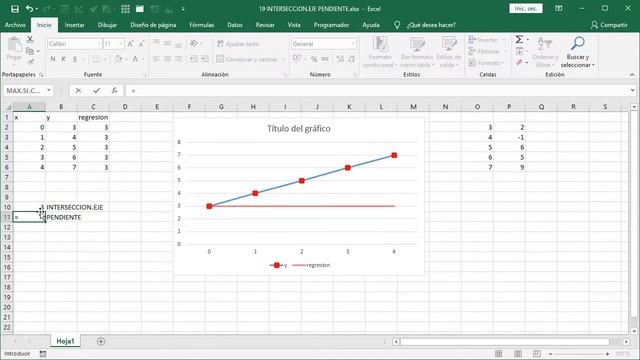640x360 pixels.
Task: Customize quick access toolbar dropdown arrow
Action: 183,9
